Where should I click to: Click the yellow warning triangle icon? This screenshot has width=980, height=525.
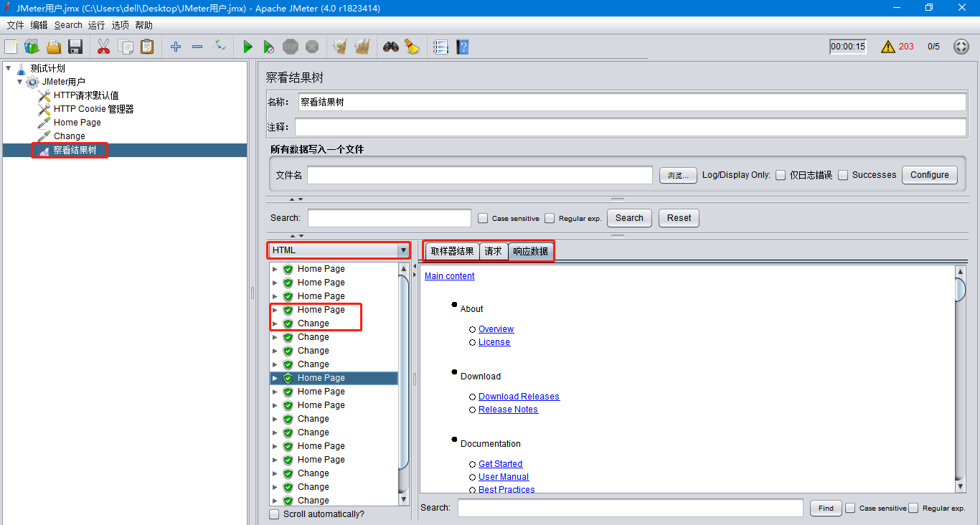tap(888, 47)
